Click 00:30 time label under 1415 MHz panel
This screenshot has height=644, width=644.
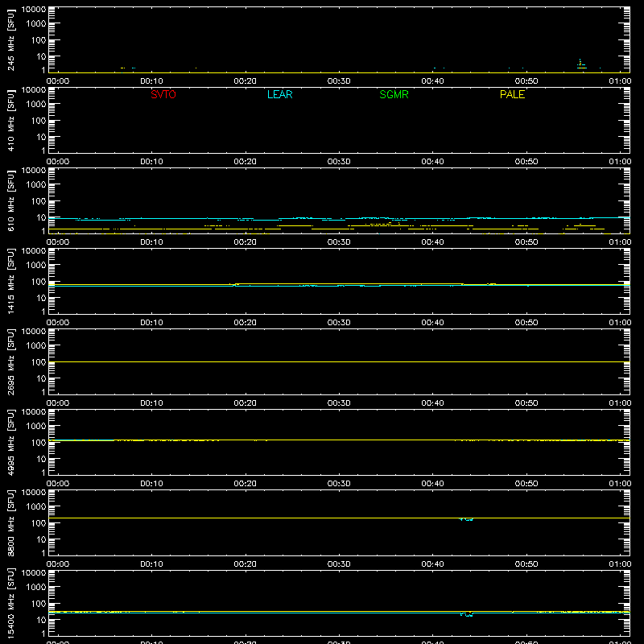click(x=339, y=323)
